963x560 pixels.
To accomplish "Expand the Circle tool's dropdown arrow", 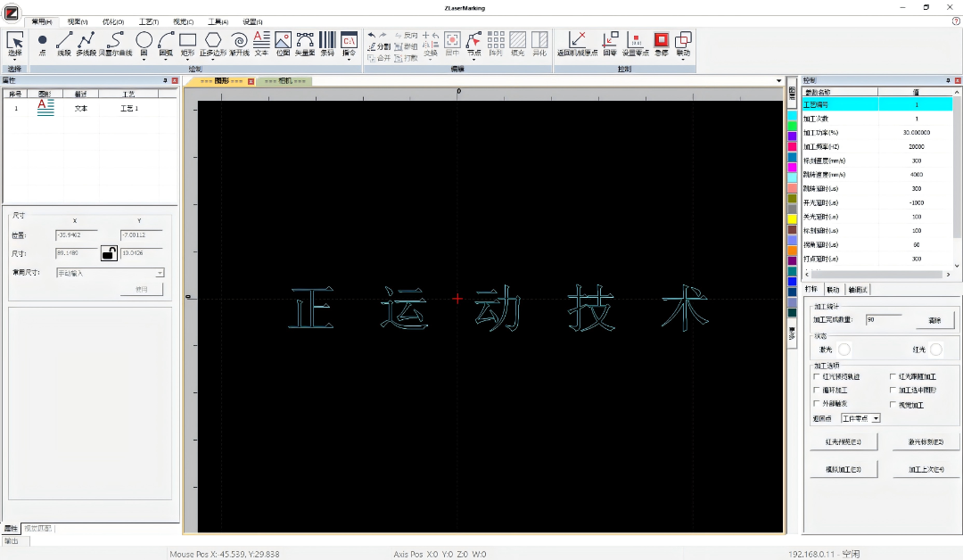I will click(x=144, y=60).
